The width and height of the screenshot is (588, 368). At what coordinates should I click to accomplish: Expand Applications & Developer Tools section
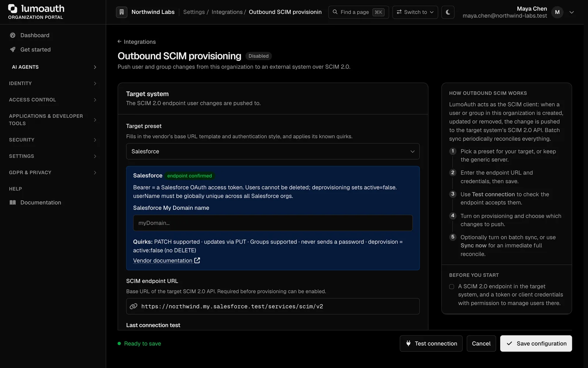pos(53,120)
